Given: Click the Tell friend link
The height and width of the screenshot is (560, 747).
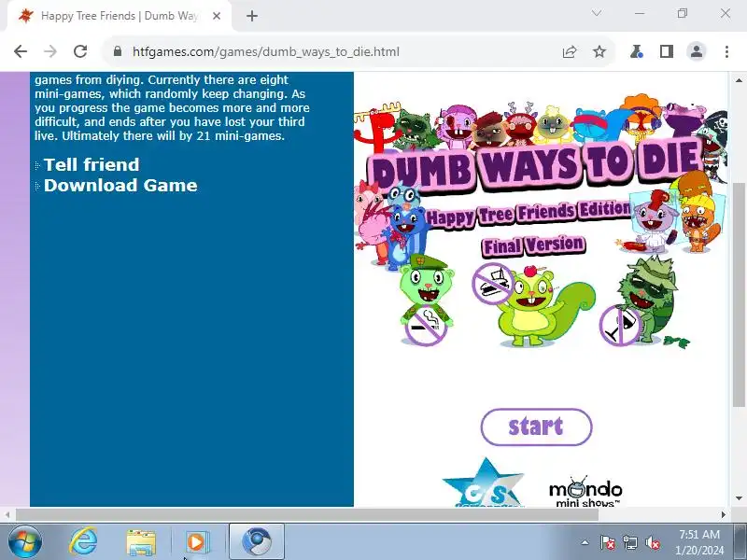Looking at the screenshot, I should pyautogui.click(x=91, y=165).
